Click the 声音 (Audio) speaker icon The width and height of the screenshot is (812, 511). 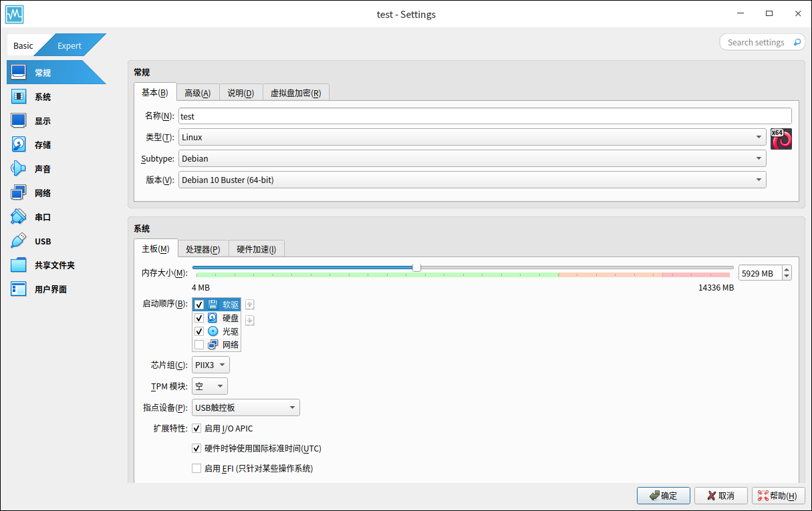click(x=19, y=169)
